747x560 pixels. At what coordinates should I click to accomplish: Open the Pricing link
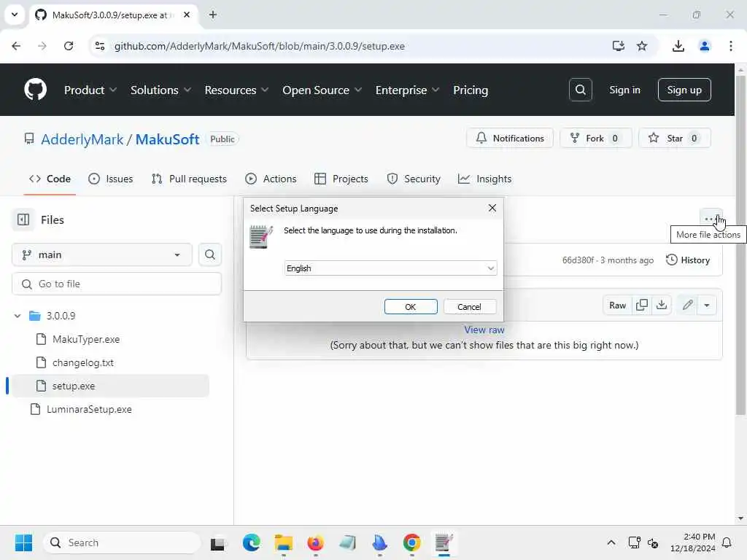point(471,90)
